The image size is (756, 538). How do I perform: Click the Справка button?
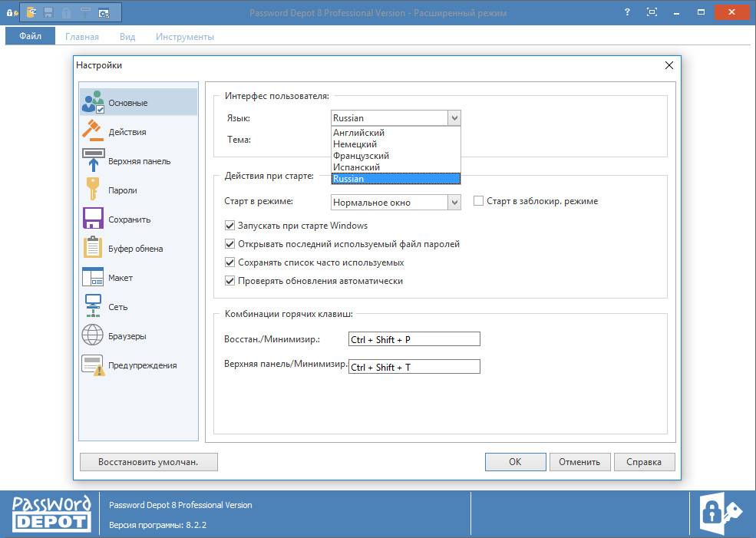[644, 462]
